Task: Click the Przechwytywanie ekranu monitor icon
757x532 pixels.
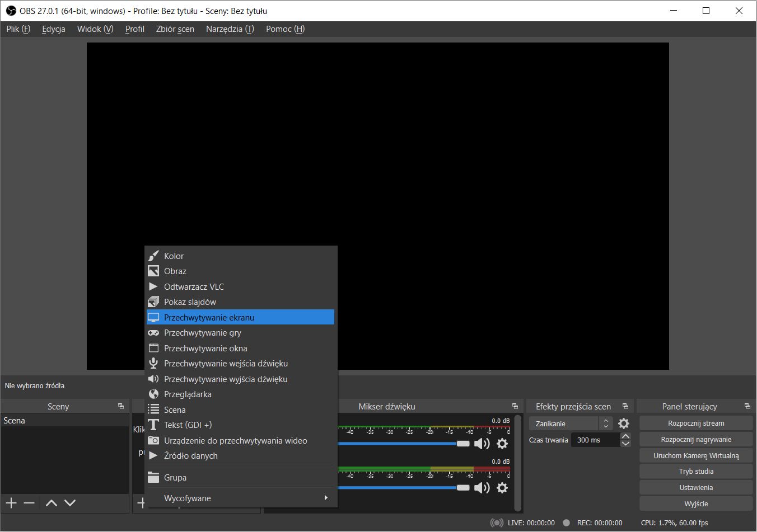Action: point(153,317)
